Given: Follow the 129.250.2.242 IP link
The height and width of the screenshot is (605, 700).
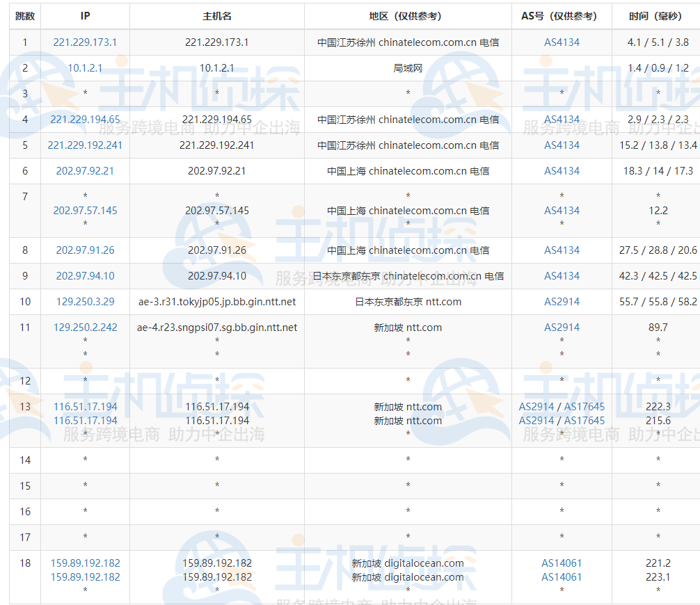Looking at the screenshot, I should pyautogui.click(x=85, y=328).
